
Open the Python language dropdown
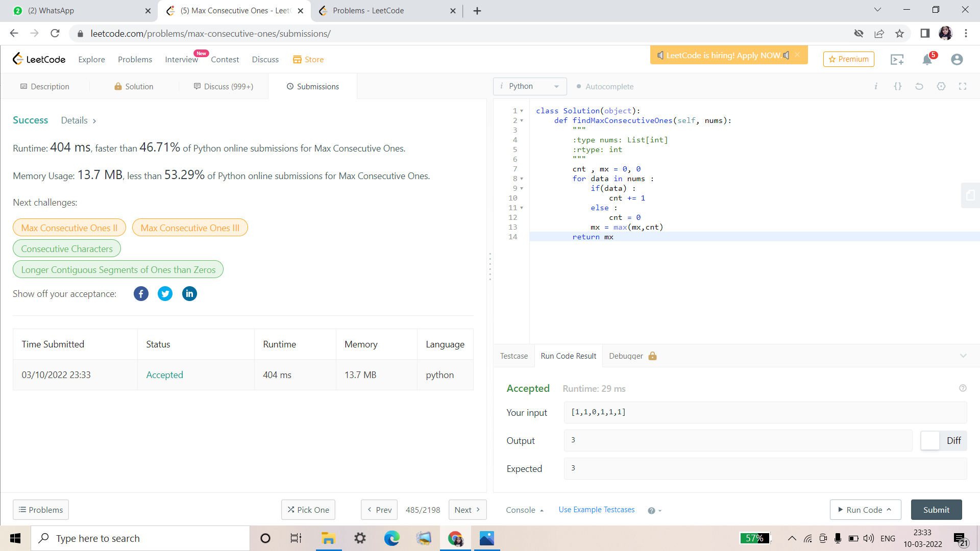[530, 86]
